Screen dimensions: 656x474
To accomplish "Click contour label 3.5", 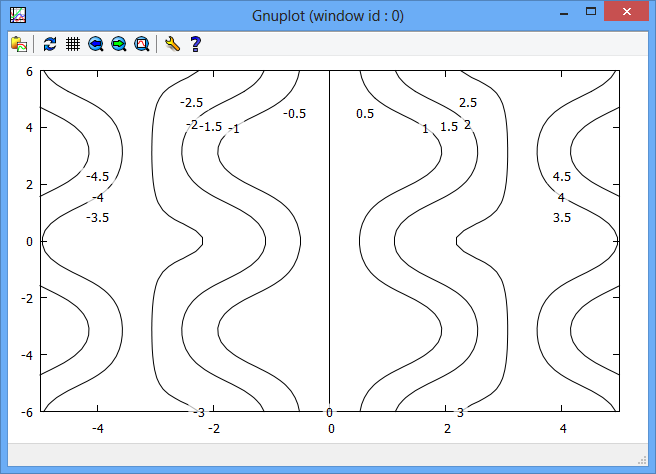I will pos(561,218).
